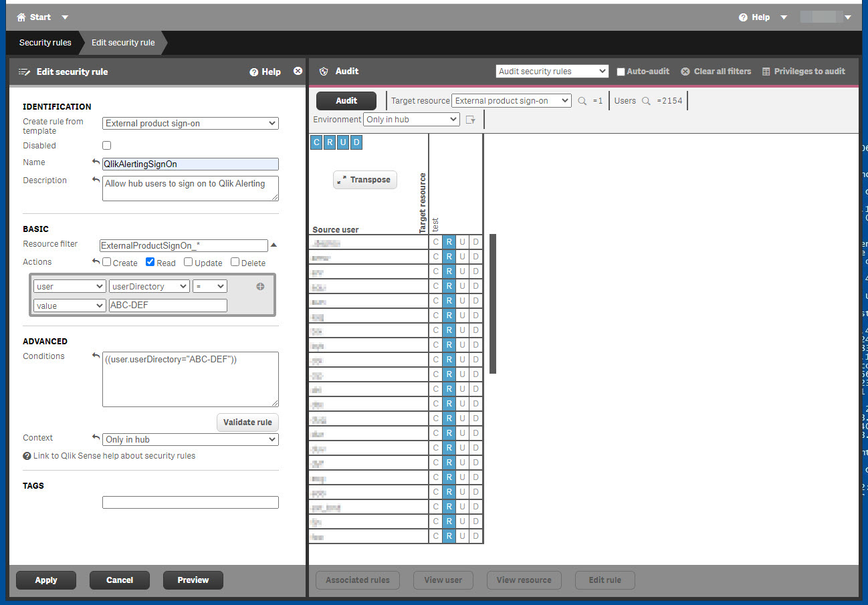Click the Tags input field

[x=191, y=502]
